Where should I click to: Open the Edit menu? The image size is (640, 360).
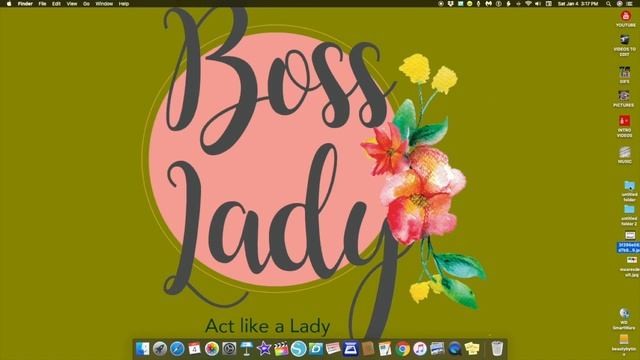click(56, 4)
